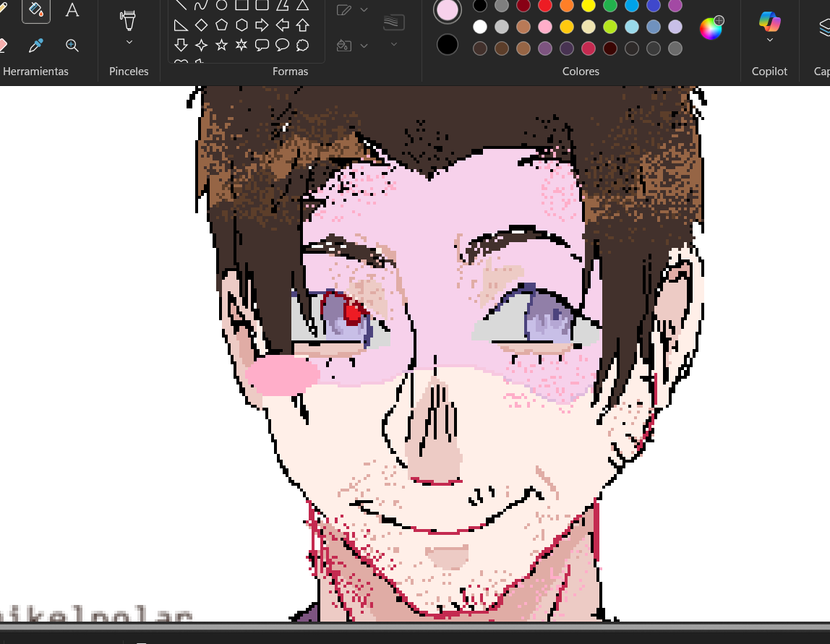Pick the cloud callout shape
Screen dimensions: 830x644
point(302,45)
